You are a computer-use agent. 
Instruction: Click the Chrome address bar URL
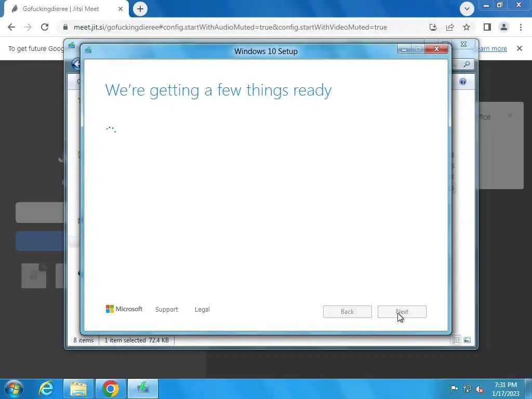230,27
